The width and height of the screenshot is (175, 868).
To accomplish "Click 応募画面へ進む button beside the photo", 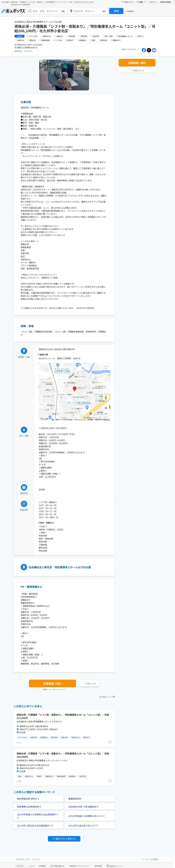I will coord(137,63).
